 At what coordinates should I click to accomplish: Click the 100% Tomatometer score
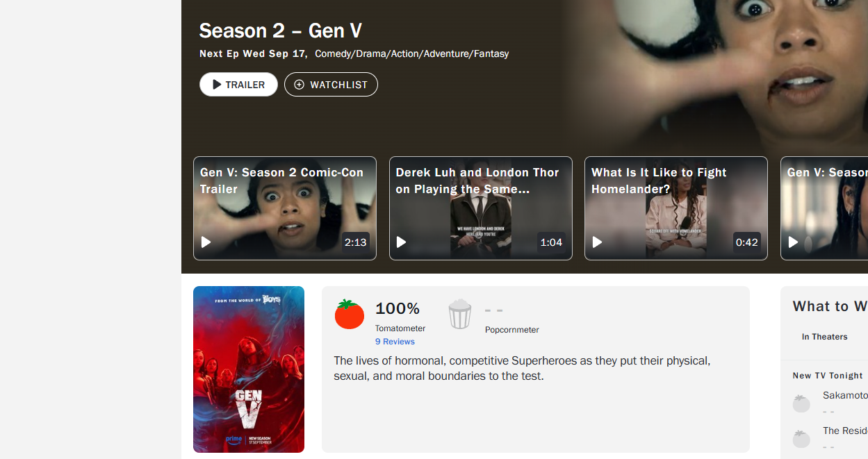398,308
